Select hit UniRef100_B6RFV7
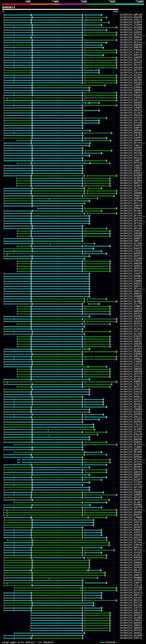 click(131, 183)
